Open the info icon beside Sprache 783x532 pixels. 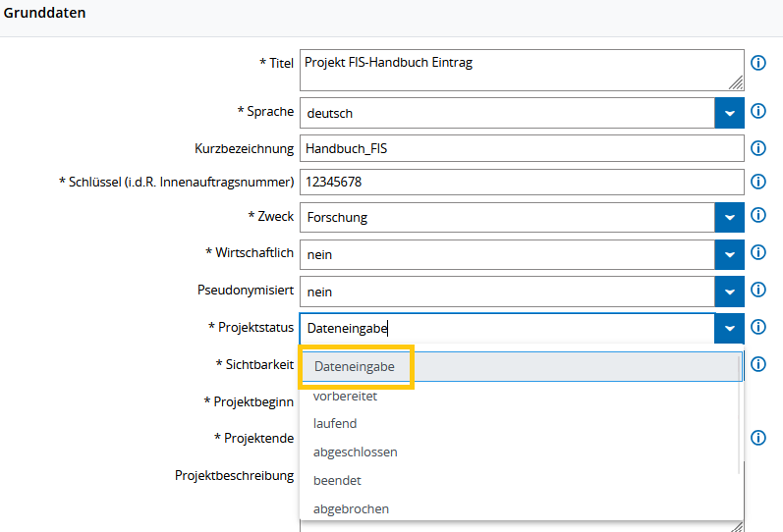(758, 111)
